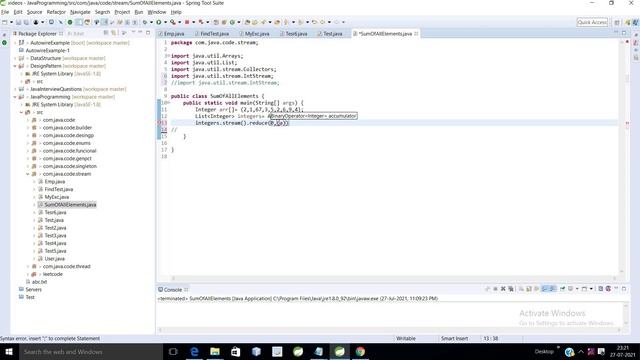Open Microsoft Store from taskbar
Image resolution: width=640 pixels, height=360 pixels.
point(236,351)
